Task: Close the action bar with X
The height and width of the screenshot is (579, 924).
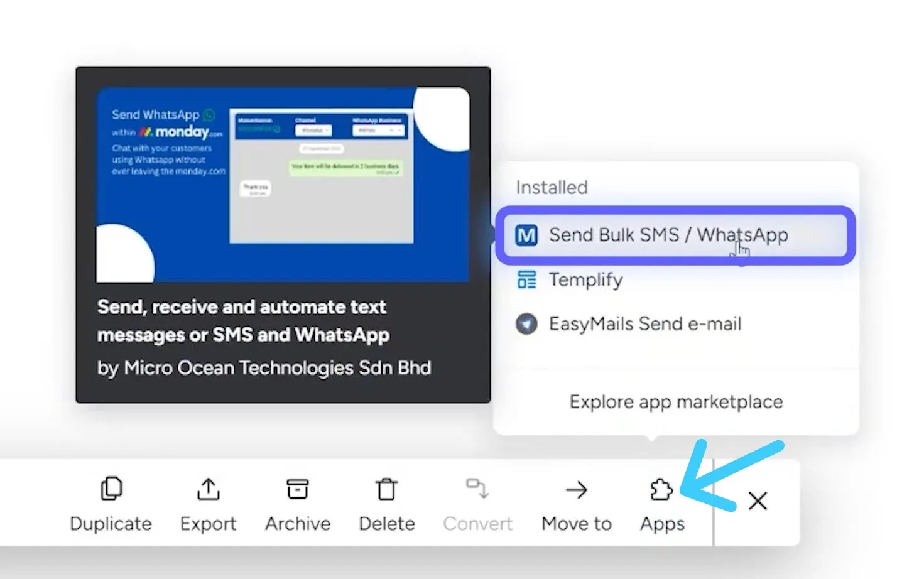Action: 758,501
